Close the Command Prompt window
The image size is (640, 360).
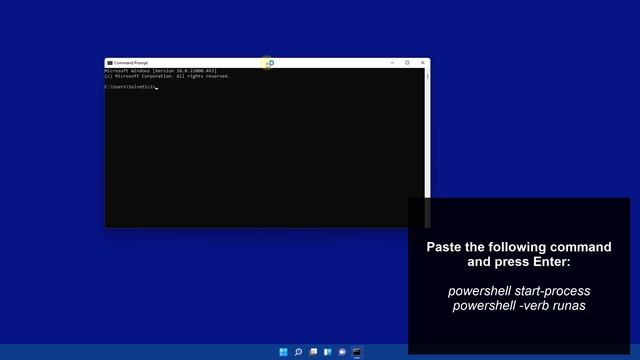click(422, 63)
